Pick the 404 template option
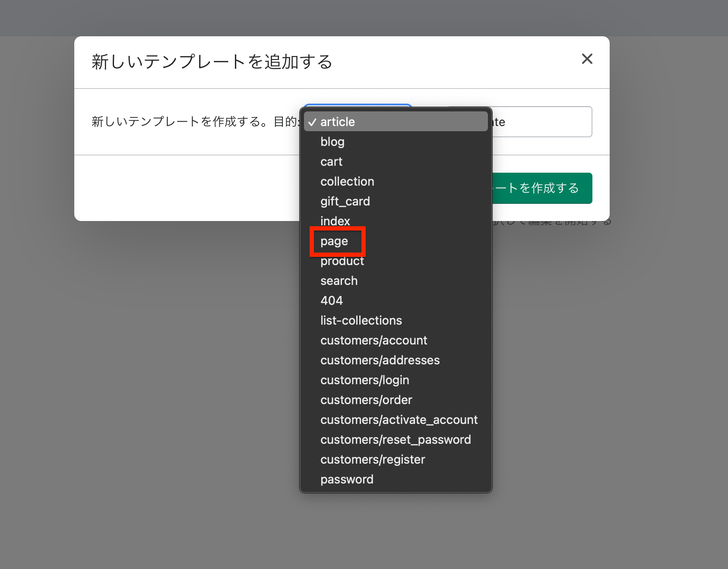 pos(332,300)
